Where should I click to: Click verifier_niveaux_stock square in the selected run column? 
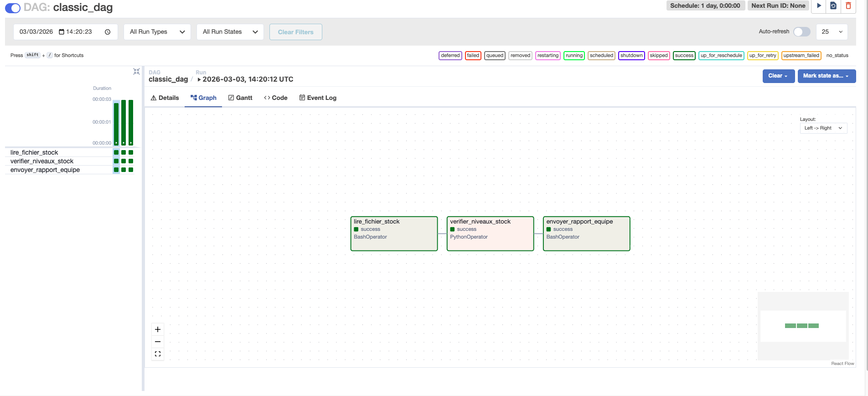coord(116,161)
